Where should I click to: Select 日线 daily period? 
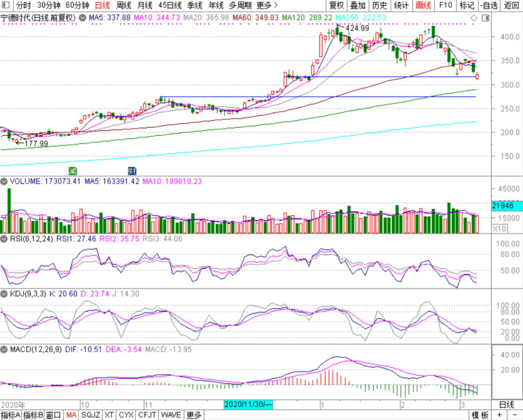click(x=102, y=5)
